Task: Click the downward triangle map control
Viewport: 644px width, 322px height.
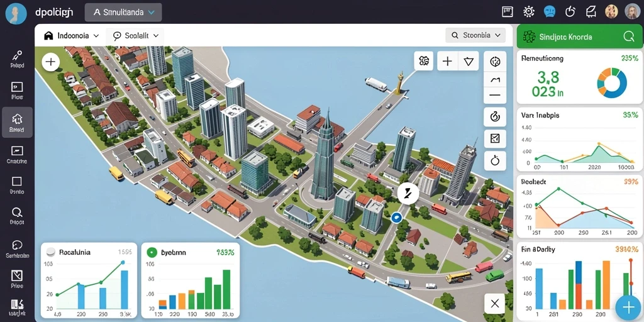Action: point(469,62)
